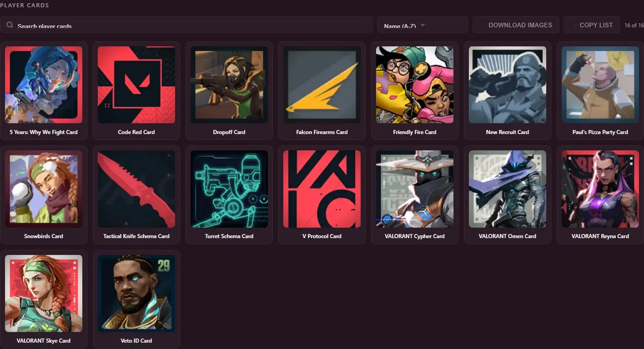Open Paul's Pizza Party card image
This screenshot has width=644, height=349.
coord(600,85)
